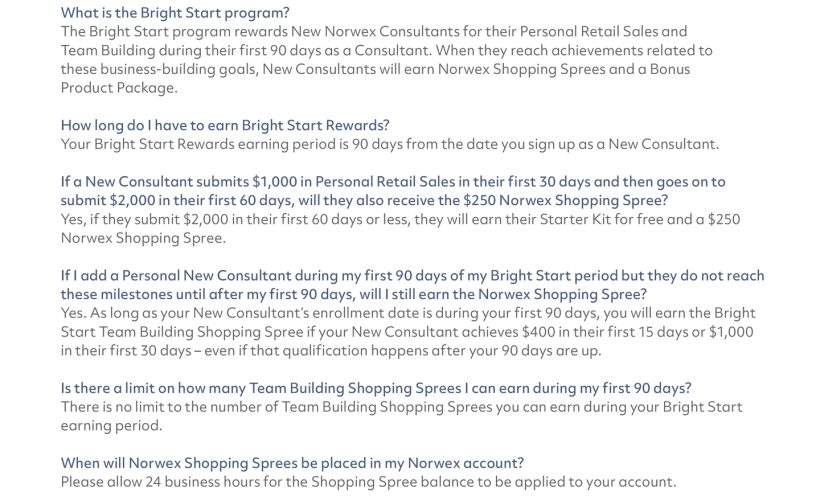Click the question about Team Building Sprees limit
Screen dimensions: 820x500
click(x=376, y=388)
